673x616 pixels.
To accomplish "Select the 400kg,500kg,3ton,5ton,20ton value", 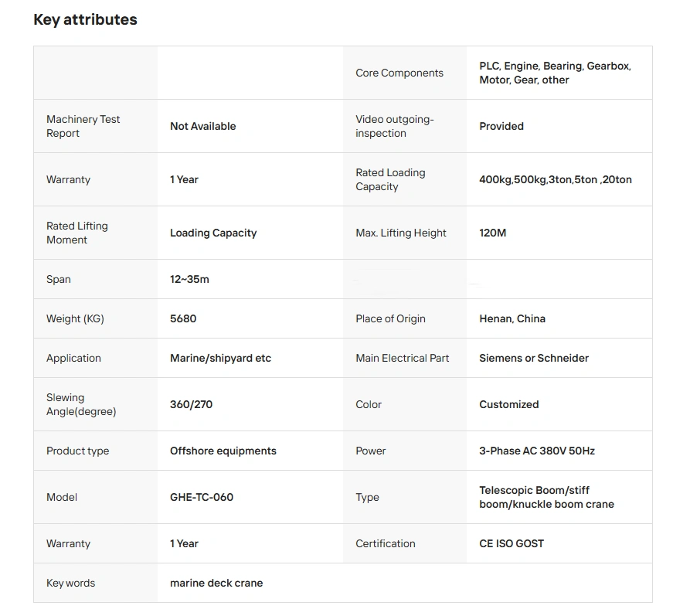I will tap(556, 179).
